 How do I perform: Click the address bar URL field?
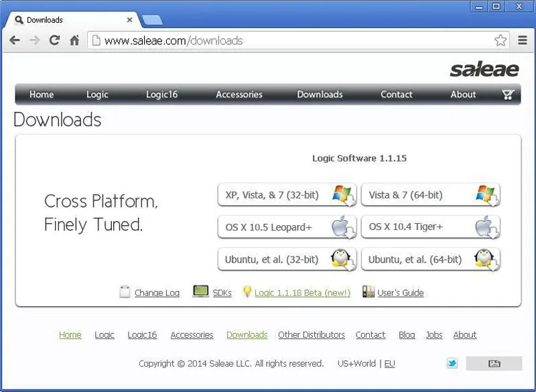coord(298,40)
